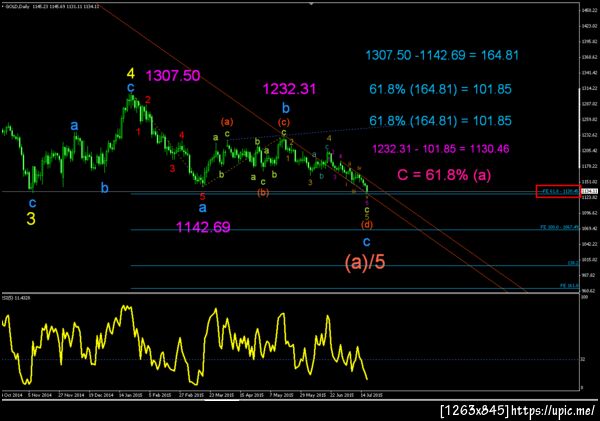
Task: Click the 7 May 2015 date label
Action: (281, 395)
